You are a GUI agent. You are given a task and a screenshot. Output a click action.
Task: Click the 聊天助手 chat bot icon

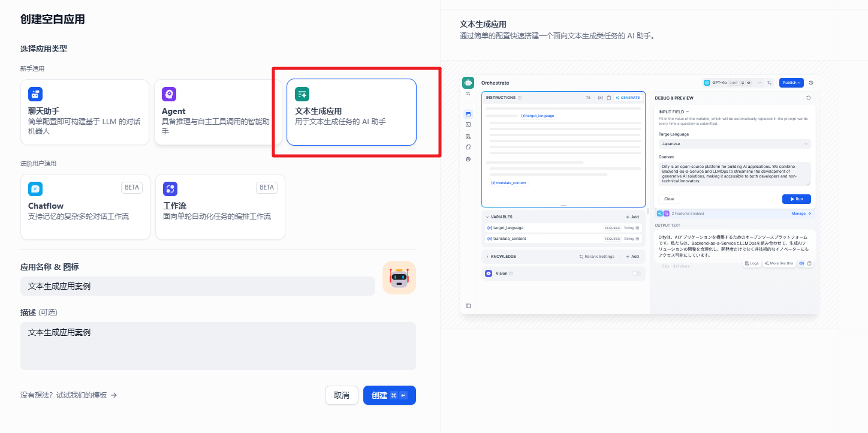click(x=35, y=94)
